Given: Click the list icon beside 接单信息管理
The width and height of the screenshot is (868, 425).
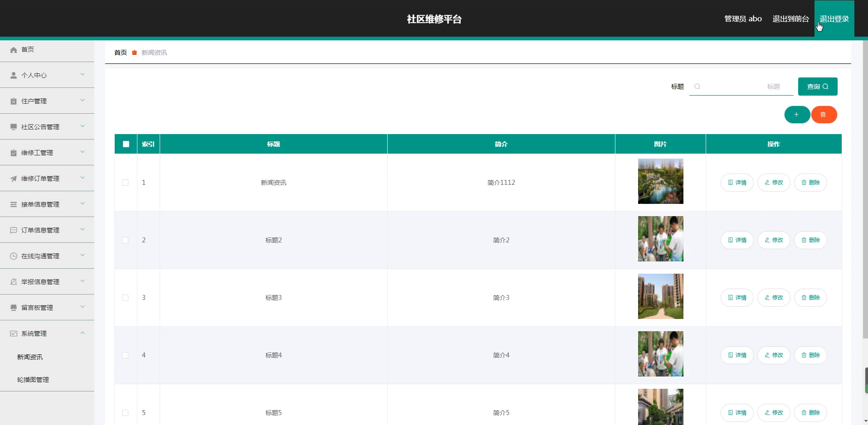Looking at the screenshot, I should pos(14,204).
